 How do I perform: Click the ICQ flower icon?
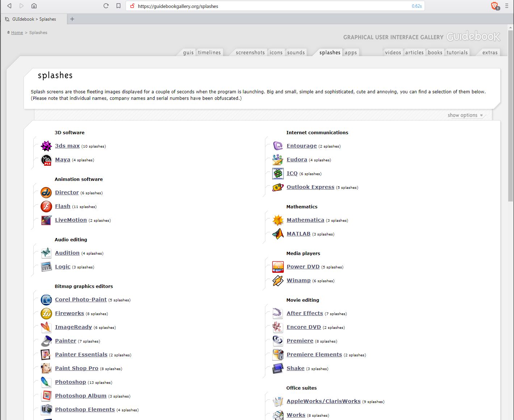click(278, 174)
